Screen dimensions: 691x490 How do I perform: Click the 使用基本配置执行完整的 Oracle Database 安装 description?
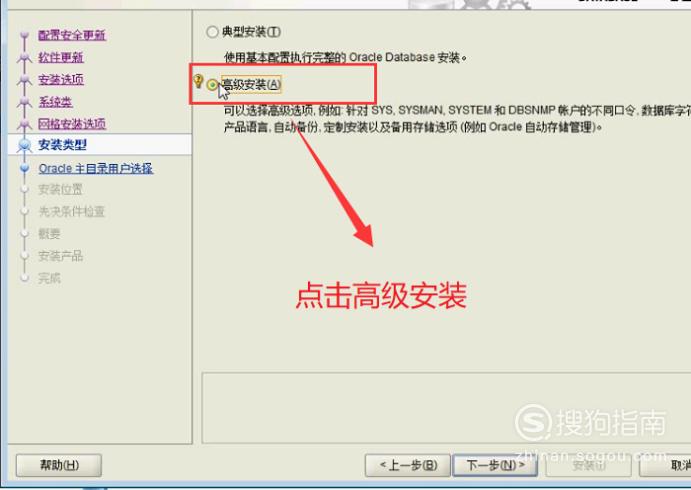click(345, 57)
